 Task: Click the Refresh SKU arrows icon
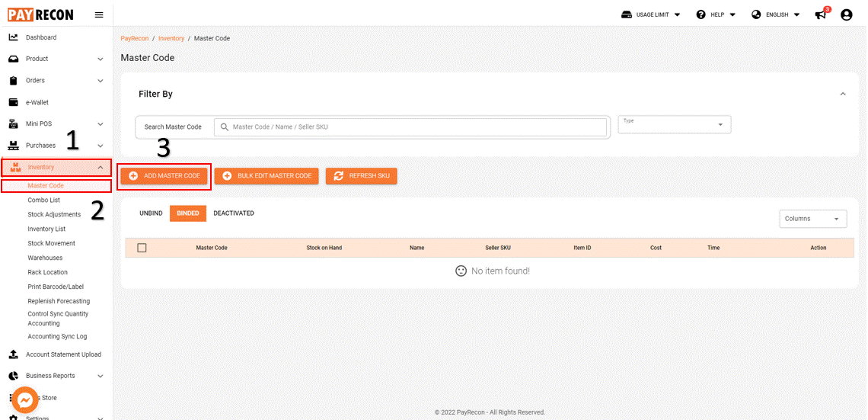[x=338, y=176]
